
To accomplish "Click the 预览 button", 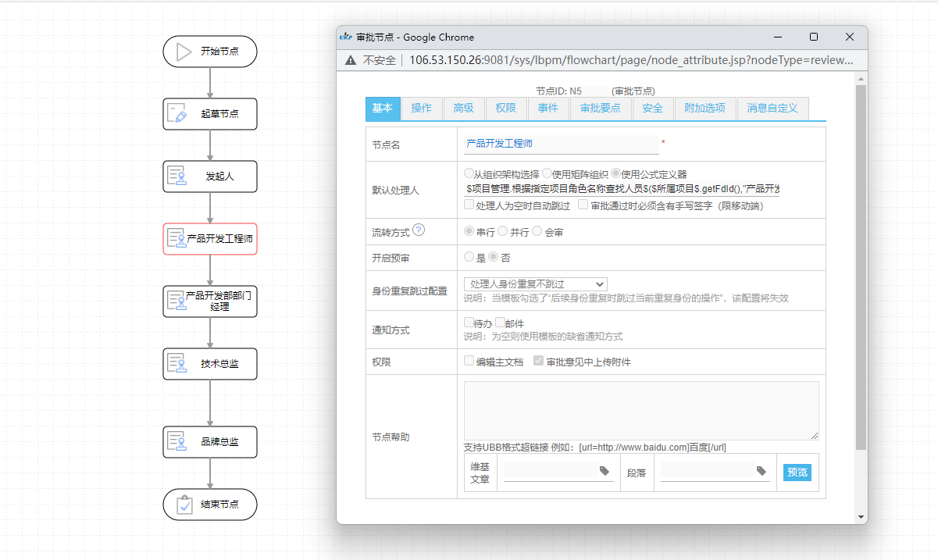I will tap(797, 472).
